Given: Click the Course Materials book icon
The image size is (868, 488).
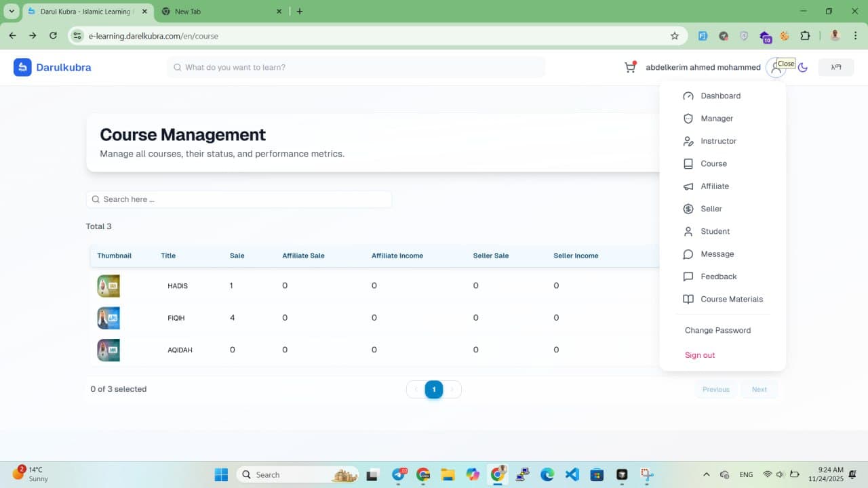Looking at the screenshot, I should coord(688,299).
